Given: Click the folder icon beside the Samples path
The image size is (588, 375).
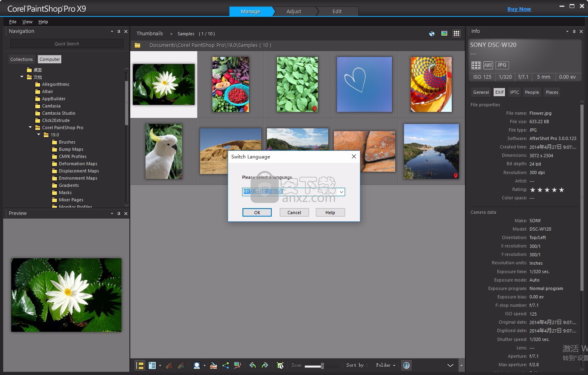Looking at the screenshot, I should (137, 45).
